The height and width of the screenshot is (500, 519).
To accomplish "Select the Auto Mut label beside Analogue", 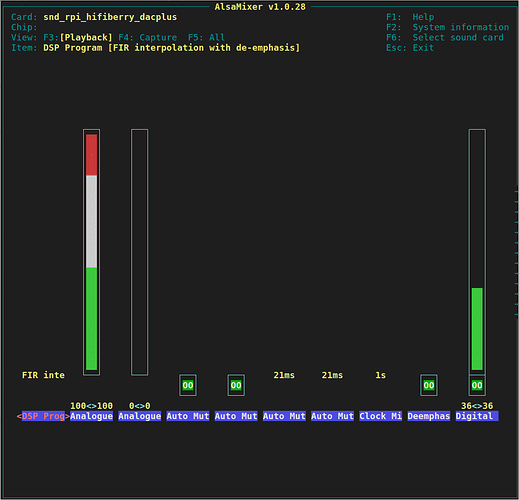I will click(188, 416).
